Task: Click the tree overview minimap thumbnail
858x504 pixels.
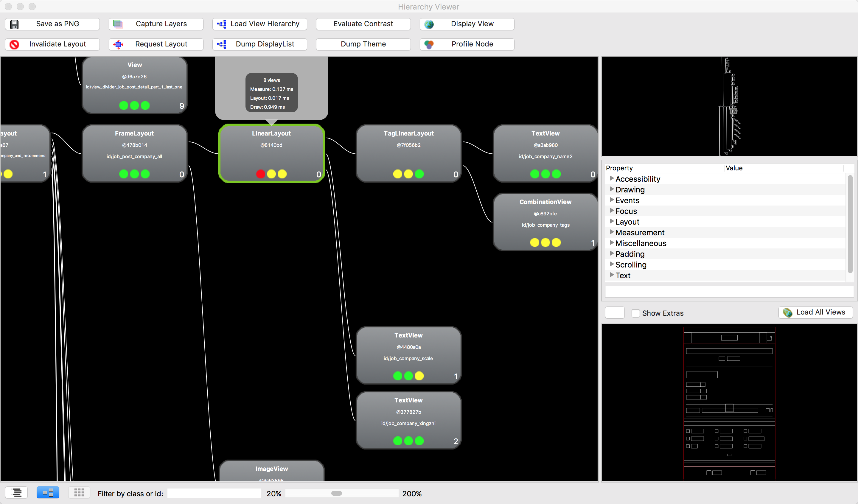Action: [x=729, y=106]
